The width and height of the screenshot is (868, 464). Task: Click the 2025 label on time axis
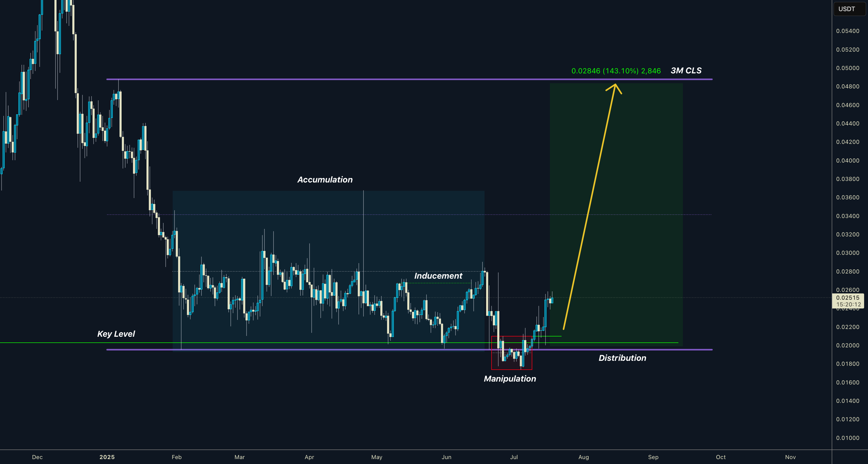(107, 457)
